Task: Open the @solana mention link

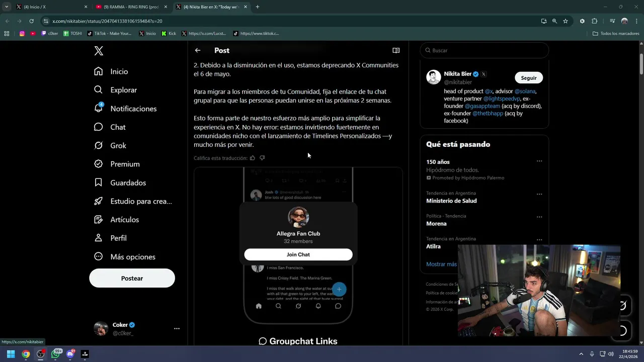Action: click(525, 92)
